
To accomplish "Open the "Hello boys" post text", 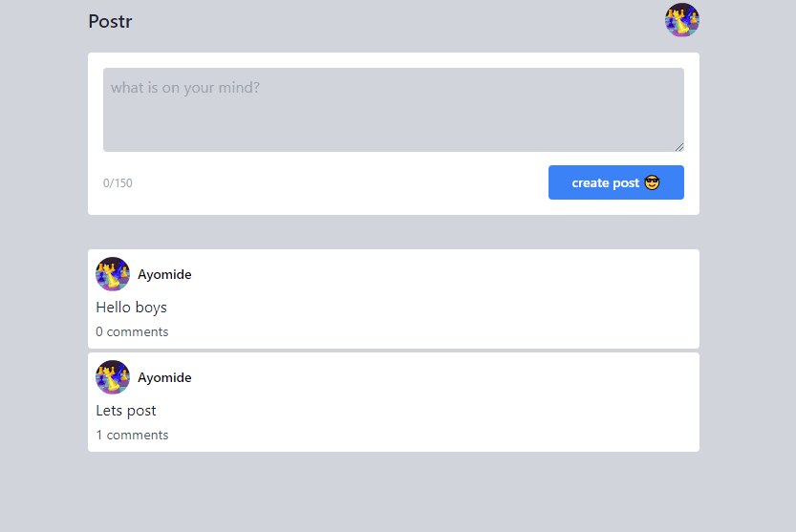I will point(132,308).
